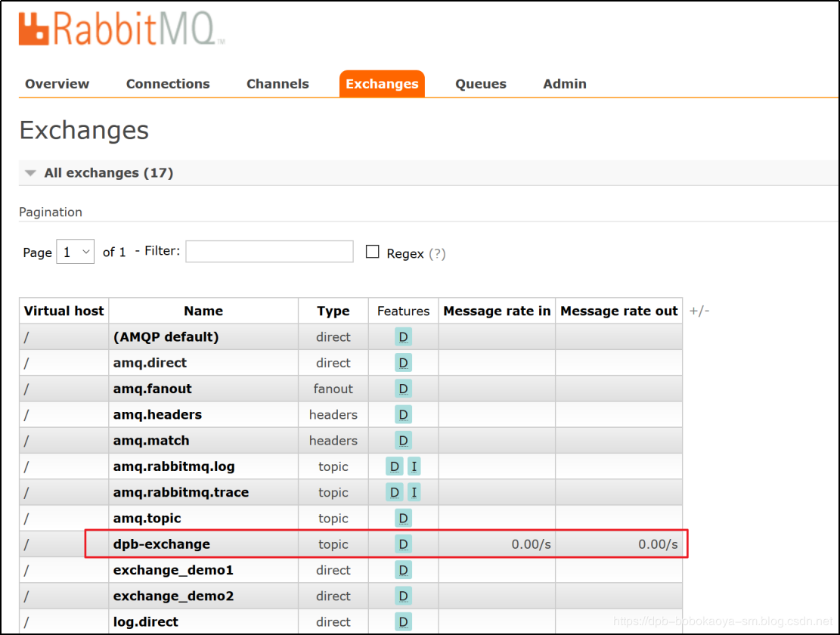Click the Features column header

pos(404,311)
